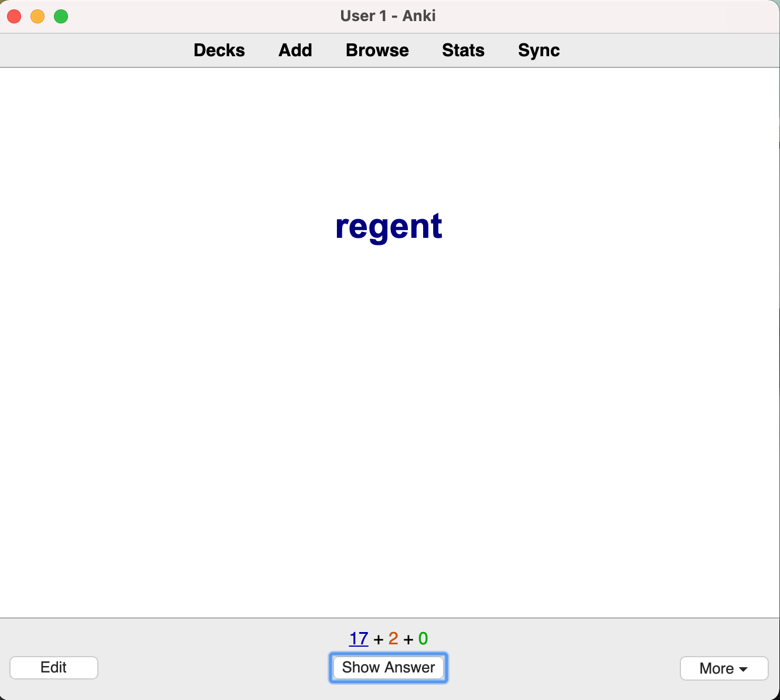Open the Browse card browser

[x=377, y=50]
